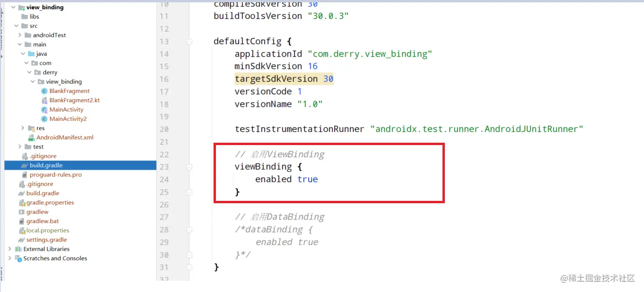
Task: Click the "versionCode 1" text
Action: point(268,92)
